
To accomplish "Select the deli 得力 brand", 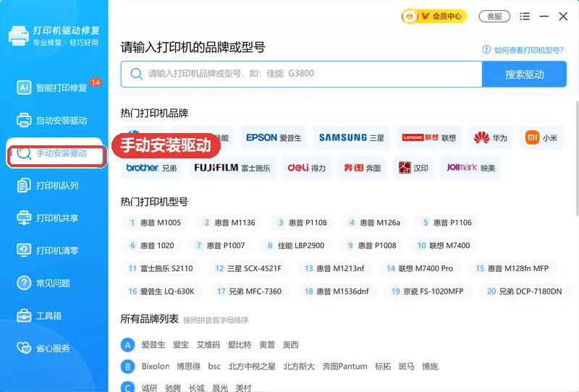I will click(x=306, y=168).
